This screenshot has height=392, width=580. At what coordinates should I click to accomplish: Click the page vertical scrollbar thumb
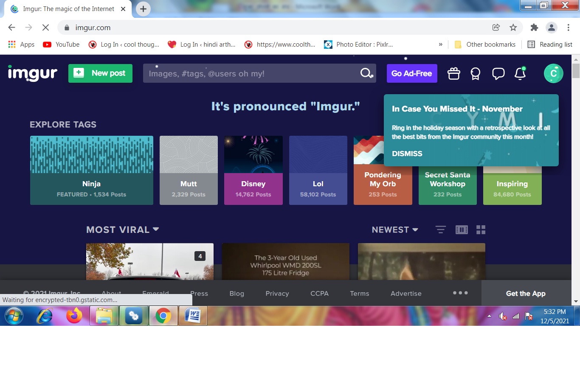coord(576,70)
